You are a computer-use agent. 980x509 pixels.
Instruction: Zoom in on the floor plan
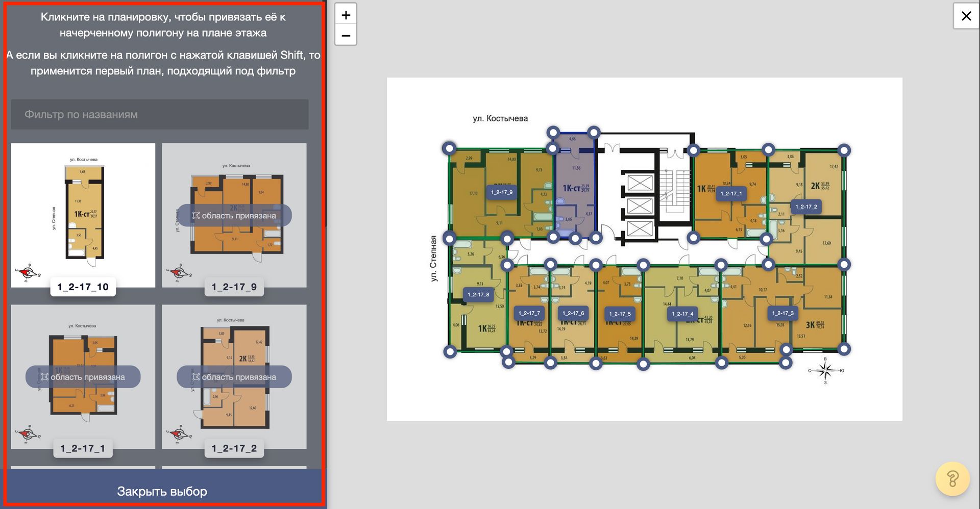(346, 15)
